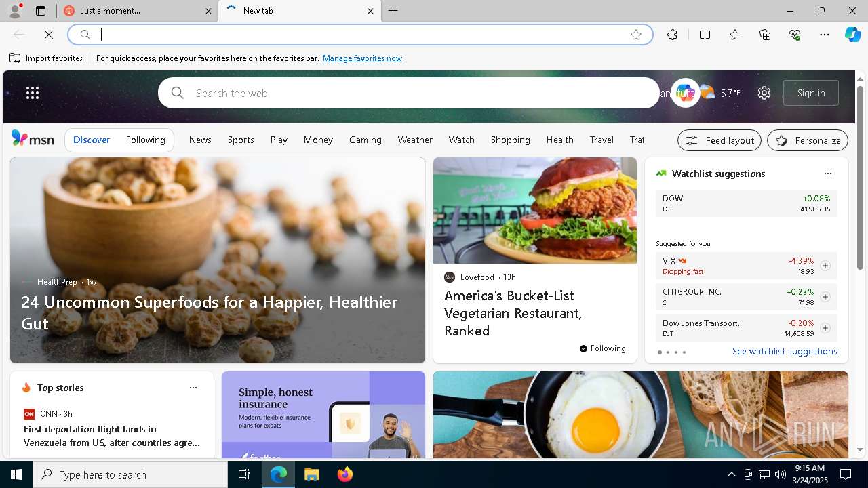Open the Money category

(x=318, y=140)
